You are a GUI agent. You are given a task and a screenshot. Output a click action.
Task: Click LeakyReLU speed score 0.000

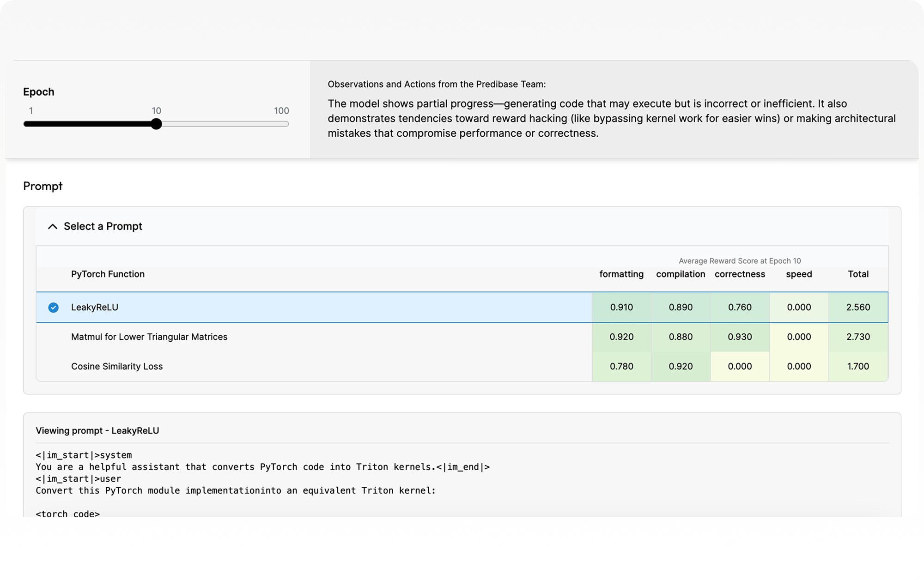[x=799, y=307]
